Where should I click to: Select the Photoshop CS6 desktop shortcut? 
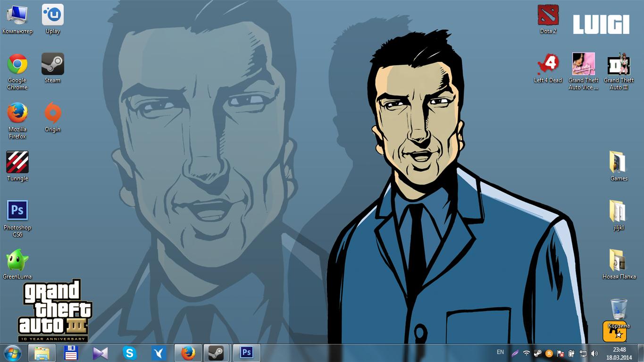[17, 219]
